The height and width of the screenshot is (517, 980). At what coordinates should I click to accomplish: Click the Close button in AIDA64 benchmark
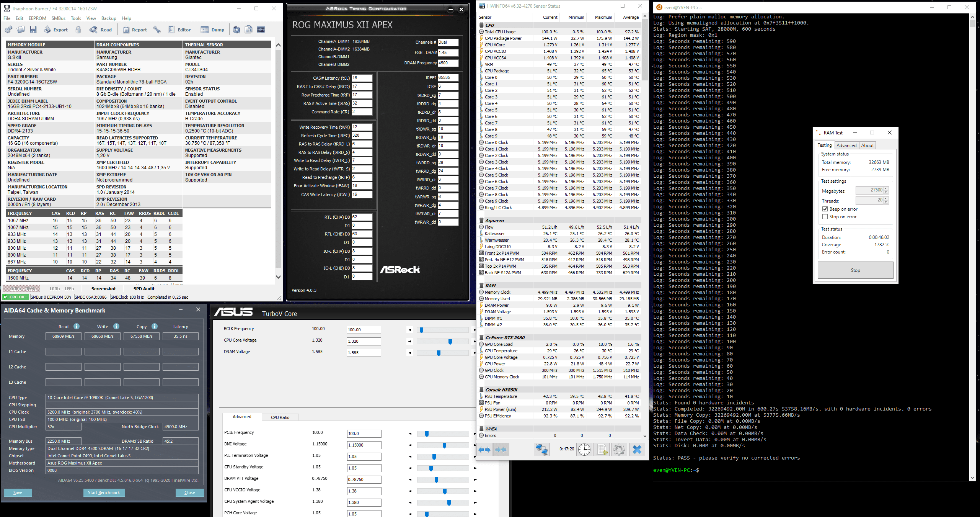pyautogui.click(x=189, y=492)
